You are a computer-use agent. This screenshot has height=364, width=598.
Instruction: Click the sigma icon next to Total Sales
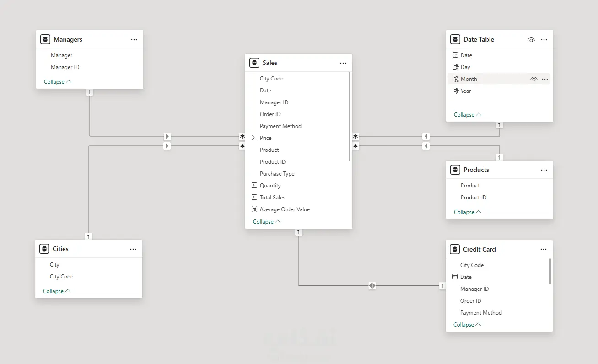point(254,197)
